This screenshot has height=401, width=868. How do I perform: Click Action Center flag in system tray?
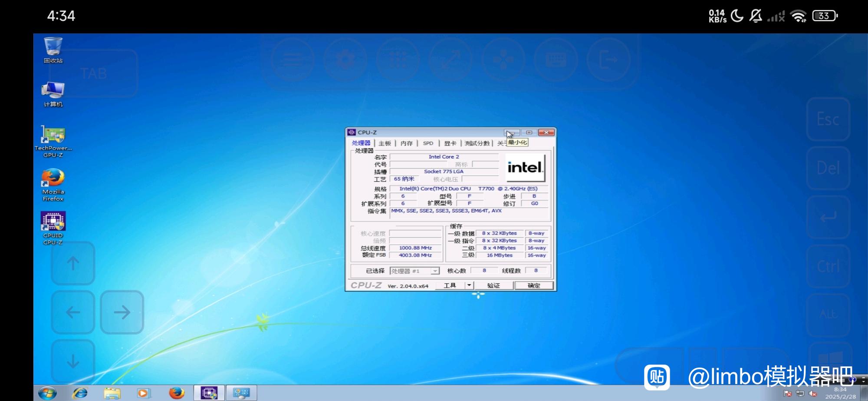click(787, 394)
